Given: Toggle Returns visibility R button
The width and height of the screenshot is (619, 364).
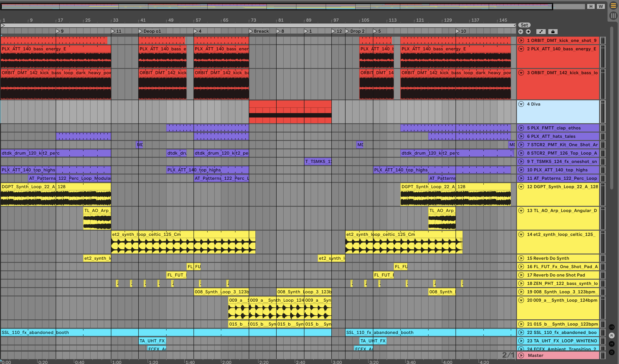Looking at the screenshot, I should click(612, 335).
